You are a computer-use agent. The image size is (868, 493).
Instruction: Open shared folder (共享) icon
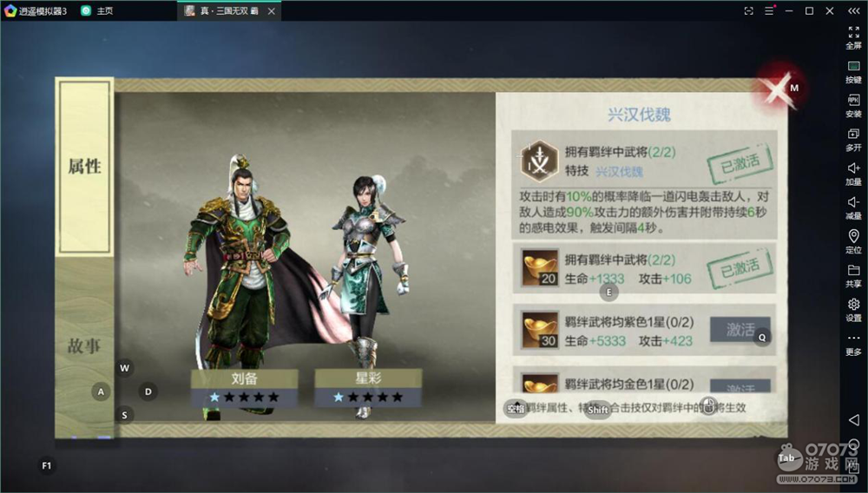pyautogui.click(x=853, y=276)
